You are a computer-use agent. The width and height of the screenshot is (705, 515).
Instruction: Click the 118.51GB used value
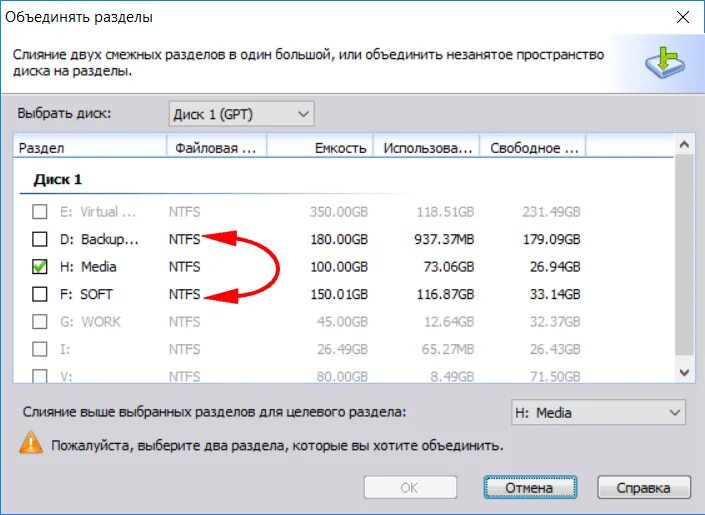pos(446,211)
